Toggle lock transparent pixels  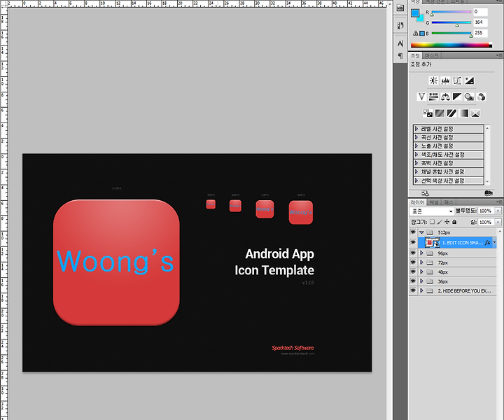click(433, 222)
